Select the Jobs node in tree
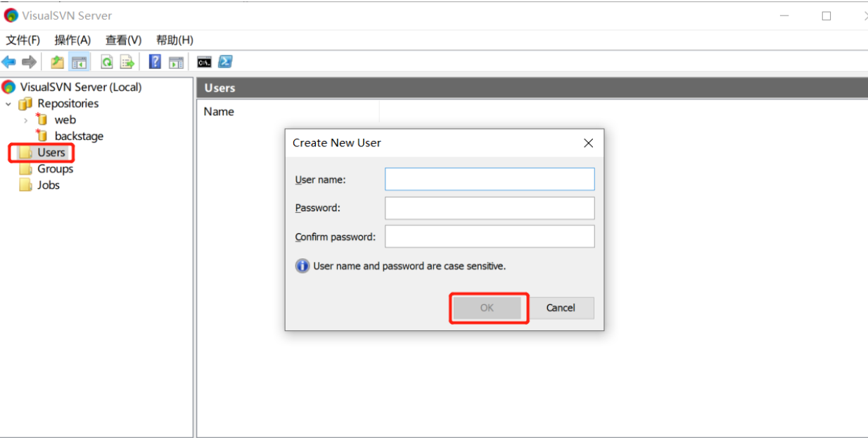Viewport: 868px width, 438px height. coord(49,185)
